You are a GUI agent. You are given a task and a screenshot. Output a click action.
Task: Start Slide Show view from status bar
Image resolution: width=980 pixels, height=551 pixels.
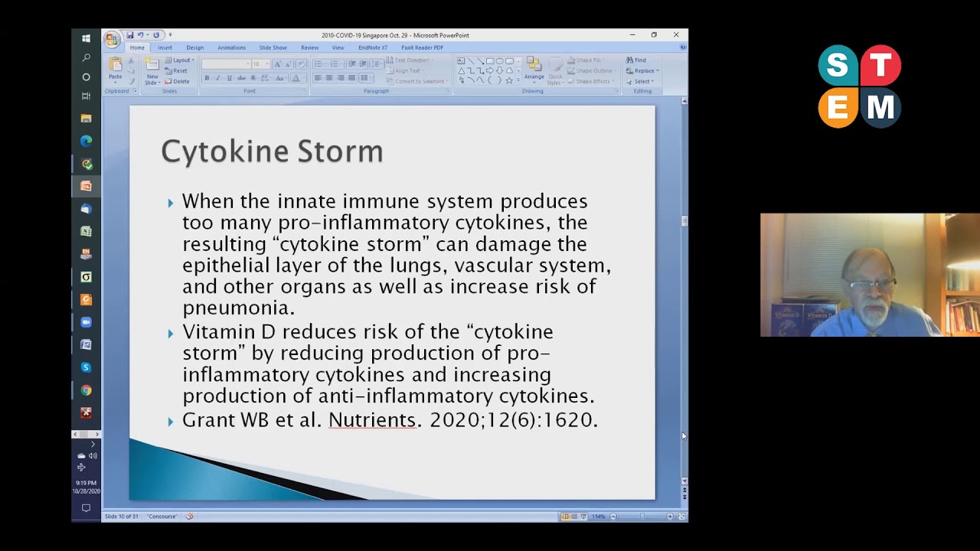coord(582,517)
